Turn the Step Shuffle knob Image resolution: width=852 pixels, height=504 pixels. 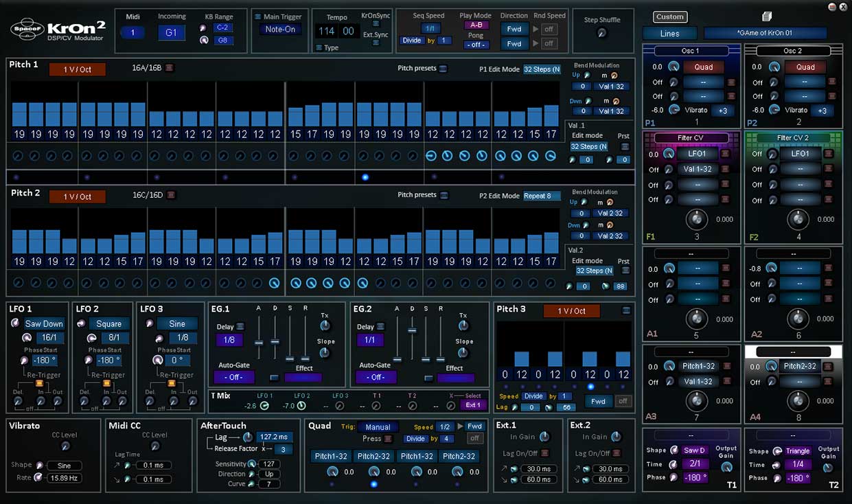602,33
